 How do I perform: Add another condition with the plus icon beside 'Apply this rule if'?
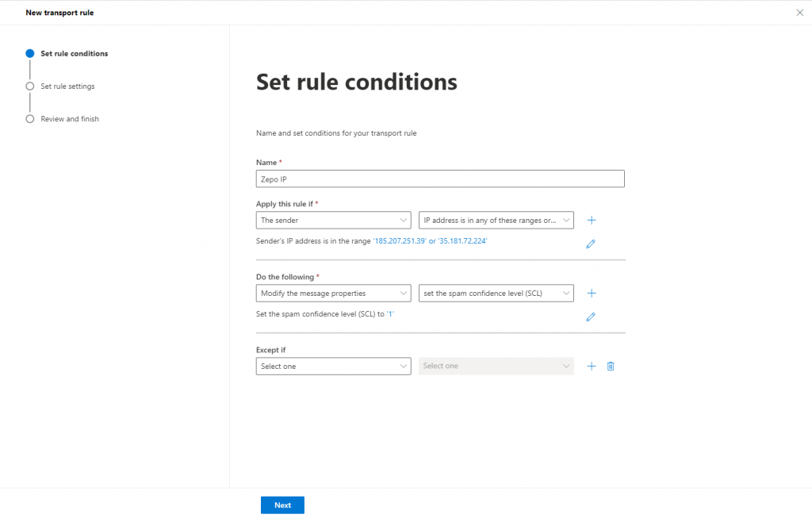point(591,220)
